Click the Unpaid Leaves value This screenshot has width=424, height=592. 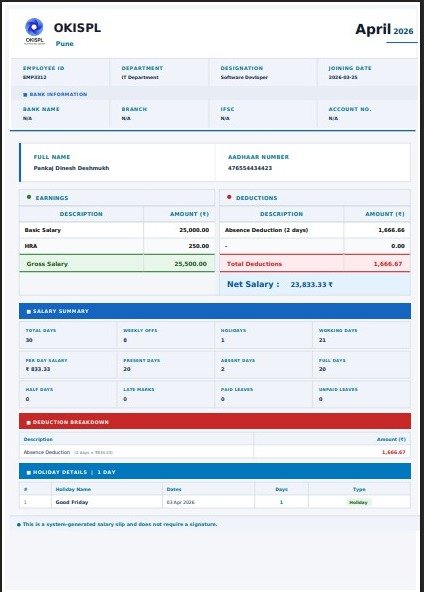[x=321, y=399]
